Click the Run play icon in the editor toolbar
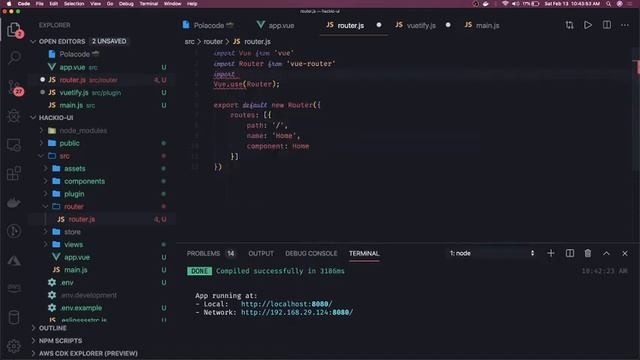640x360 pixels. pyautogui.click(x=588, y=25)
